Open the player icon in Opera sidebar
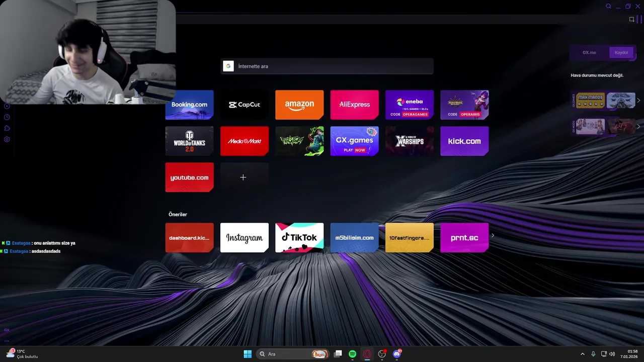Screen dimensions: 644x362 tap(7, 106)
